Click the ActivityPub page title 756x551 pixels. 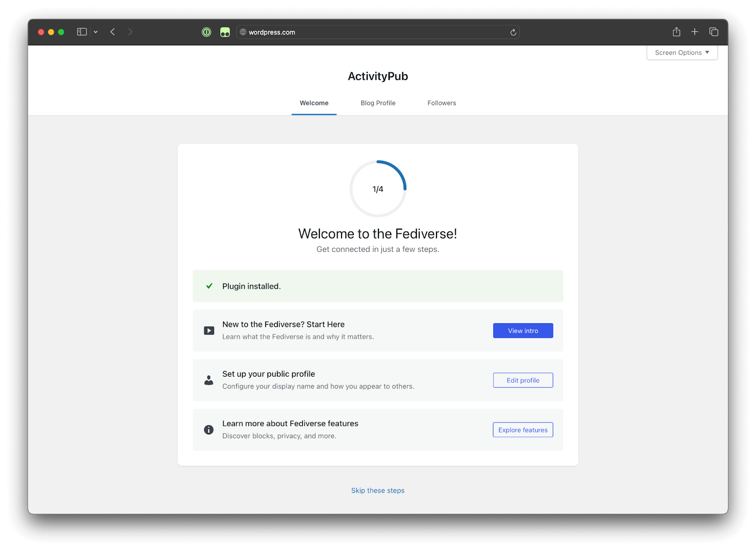(378, 76)
